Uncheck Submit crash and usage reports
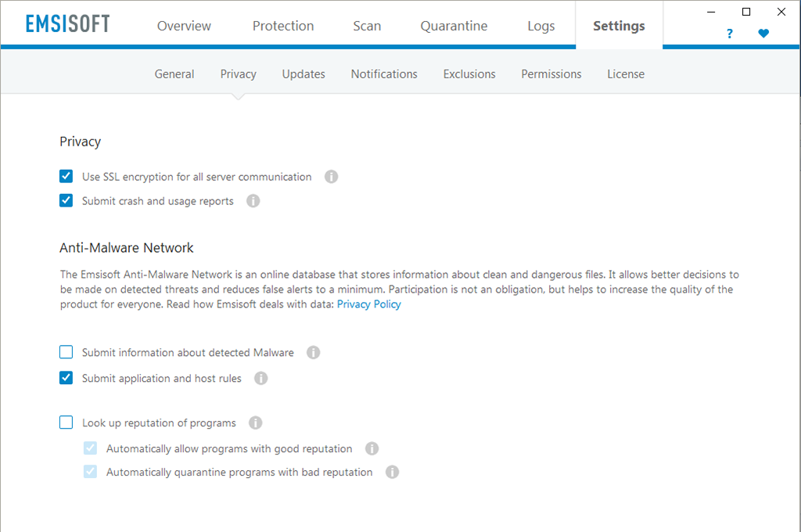 [x=66, y=201]
